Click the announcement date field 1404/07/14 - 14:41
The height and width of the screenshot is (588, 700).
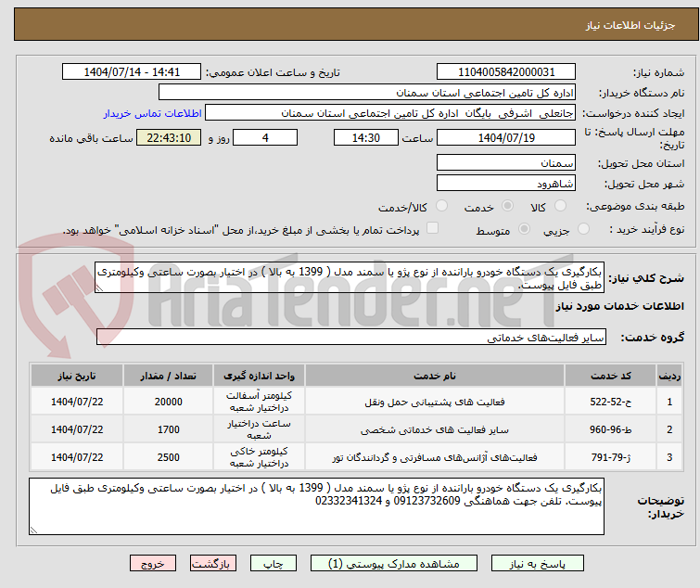click(132, 72)
